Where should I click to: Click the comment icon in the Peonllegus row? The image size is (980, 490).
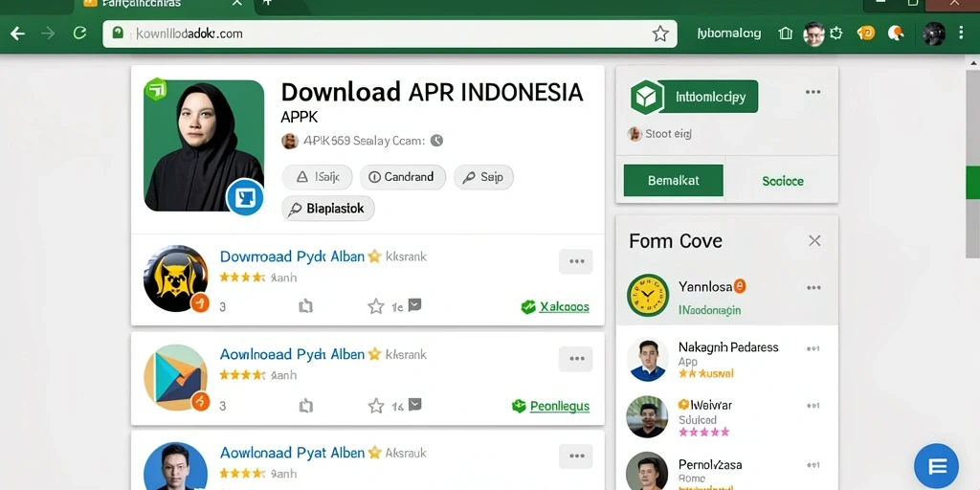point(414,405)
